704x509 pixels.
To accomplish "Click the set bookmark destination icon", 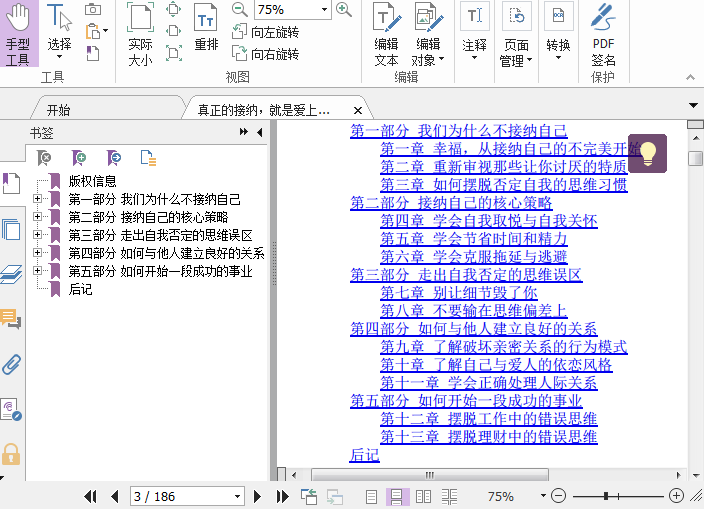I will 114,158.
